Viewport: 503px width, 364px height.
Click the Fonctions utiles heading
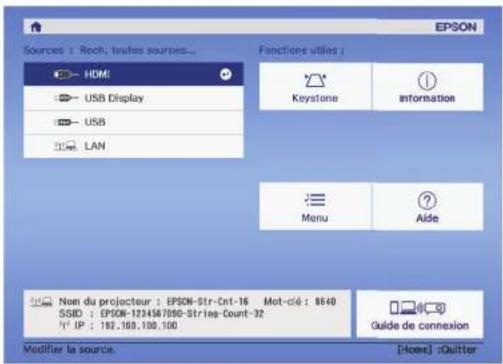pyautogui.click(x=301, y=50)
